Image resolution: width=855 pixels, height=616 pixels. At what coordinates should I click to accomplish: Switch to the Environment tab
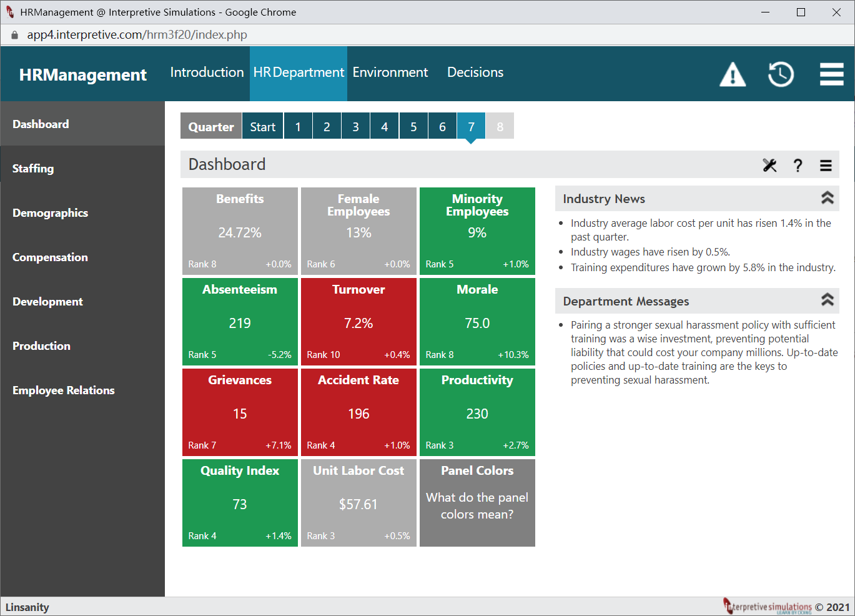tap(390, 72)
